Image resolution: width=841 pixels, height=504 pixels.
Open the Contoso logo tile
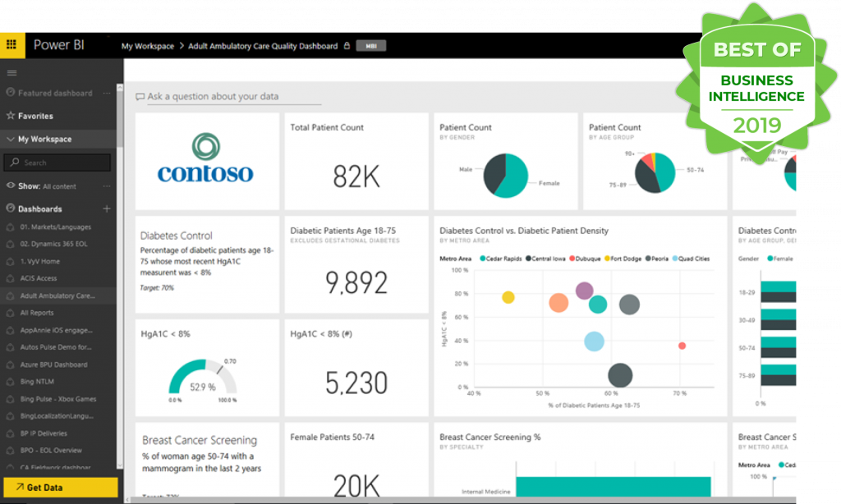click(207, 161)
